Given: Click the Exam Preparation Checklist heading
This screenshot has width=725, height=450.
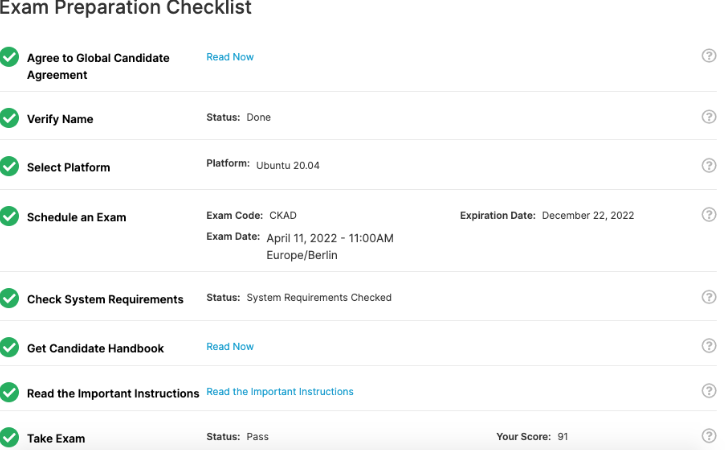Looking at the screenshot, I should (126, 9).
